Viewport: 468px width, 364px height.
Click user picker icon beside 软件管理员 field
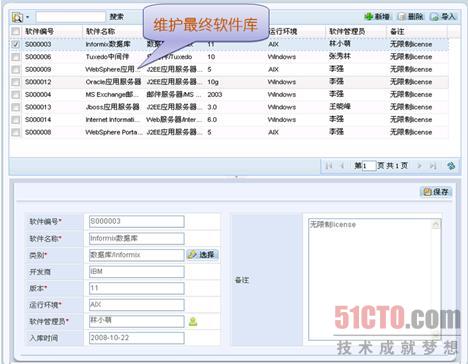point(193,322)
